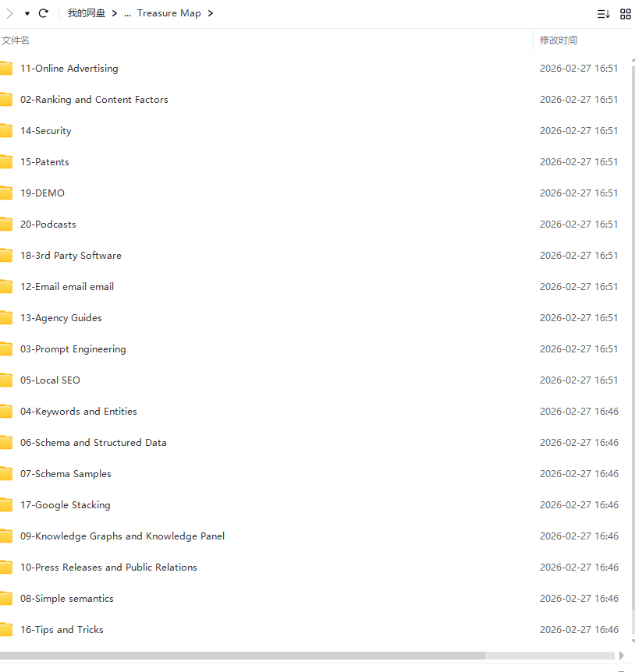The image size is (635, 672).
Task: Select the 05-Local SEO folder icon
Action: click(x=5, y=380)
